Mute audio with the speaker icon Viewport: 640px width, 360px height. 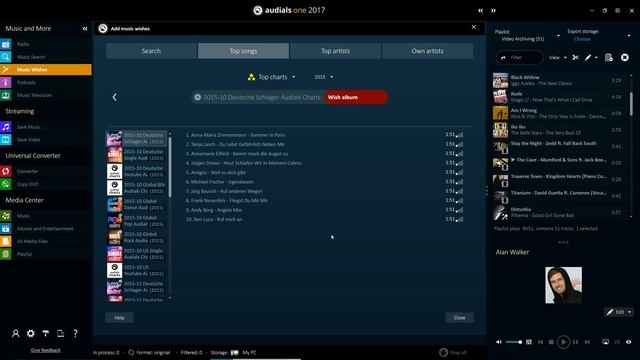[499, 342]
